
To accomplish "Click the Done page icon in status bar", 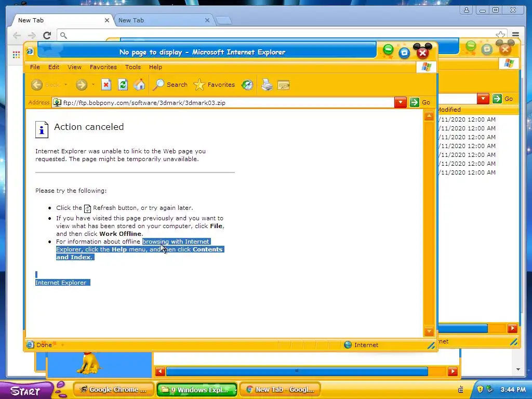I will [x=30, y=345].
